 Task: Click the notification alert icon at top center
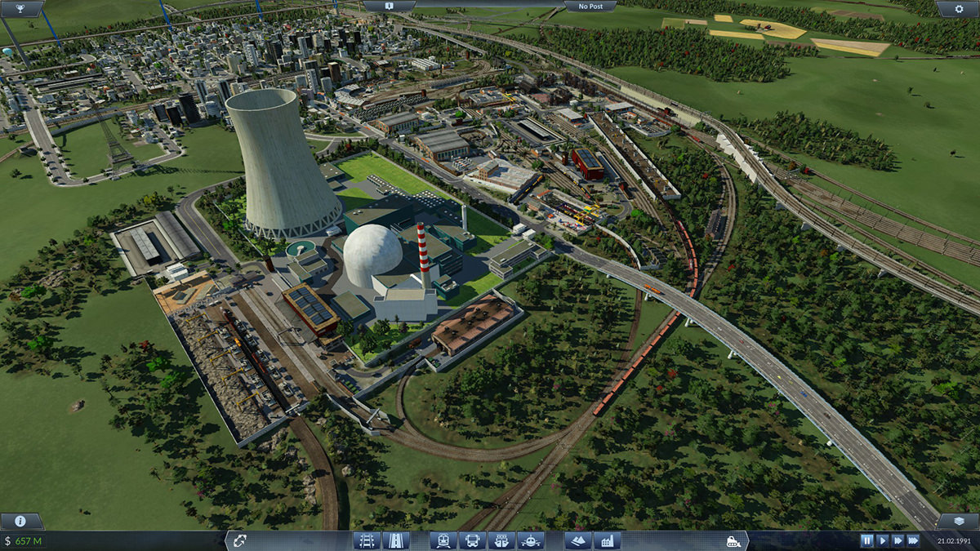pos(389,6)
